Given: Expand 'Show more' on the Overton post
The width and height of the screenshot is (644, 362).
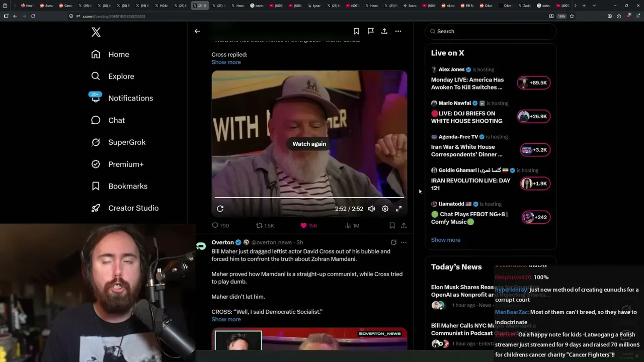Looking at the screenshot, I should coord(226,319).
